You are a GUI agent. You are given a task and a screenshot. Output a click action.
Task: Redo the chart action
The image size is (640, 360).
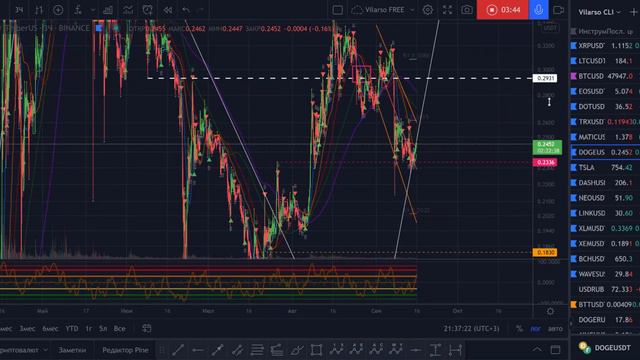[x=201, y=10]
